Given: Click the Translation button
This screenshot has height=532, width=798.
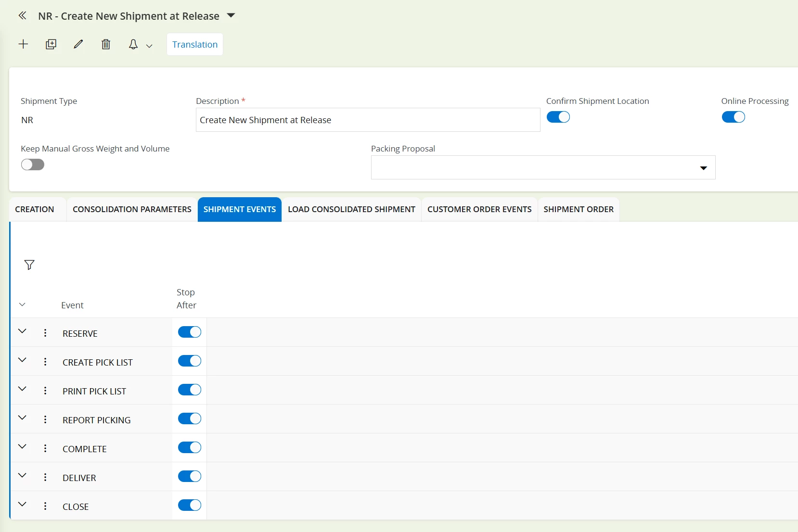Looking at the screenshot, I should click(x=195, y=44).
